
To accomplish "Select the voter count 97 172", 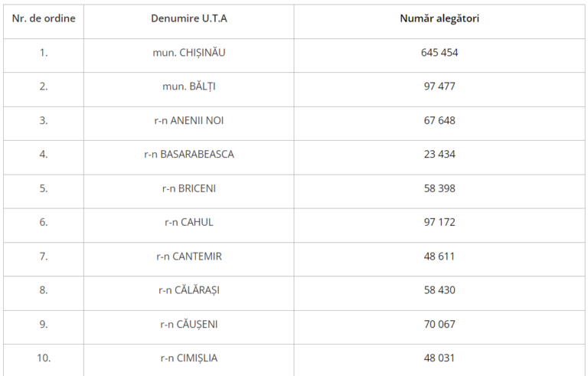I will tap(439, 222).
